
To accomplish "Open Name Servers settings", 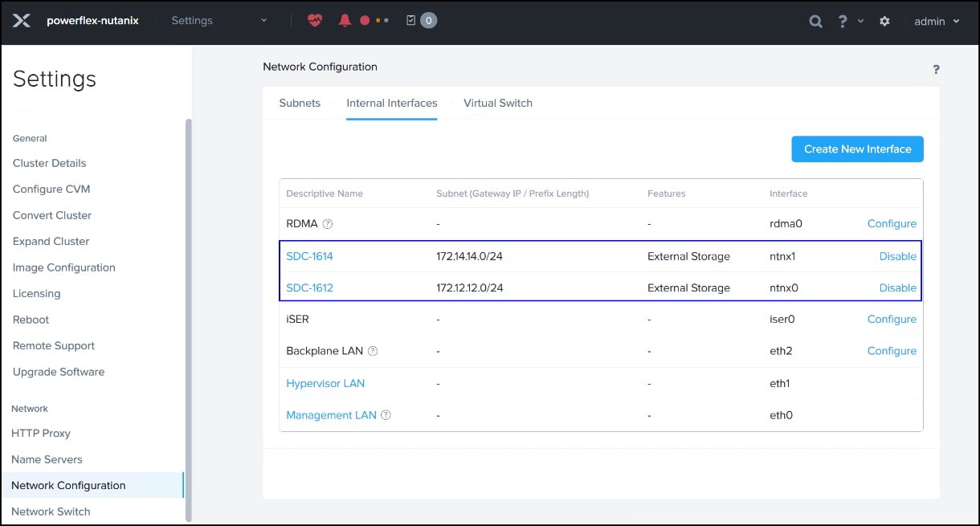I will coord(47,459).
